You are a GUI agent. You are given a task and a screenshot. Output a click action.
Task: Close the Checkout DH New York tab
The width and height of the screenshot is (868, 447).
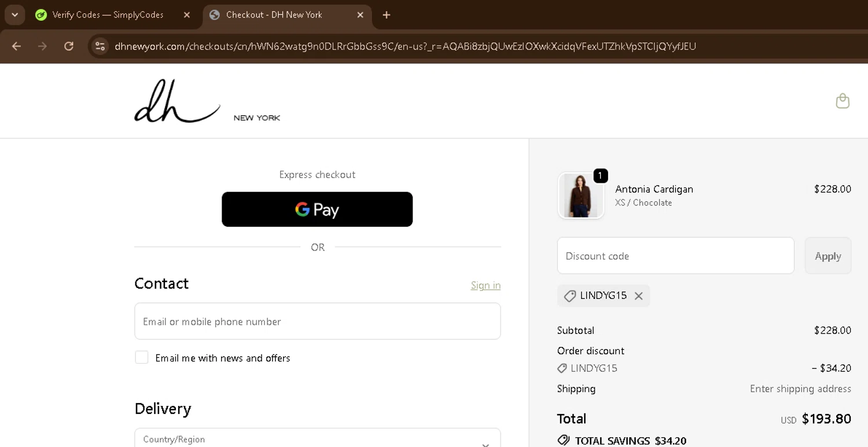tap(361, 15)
